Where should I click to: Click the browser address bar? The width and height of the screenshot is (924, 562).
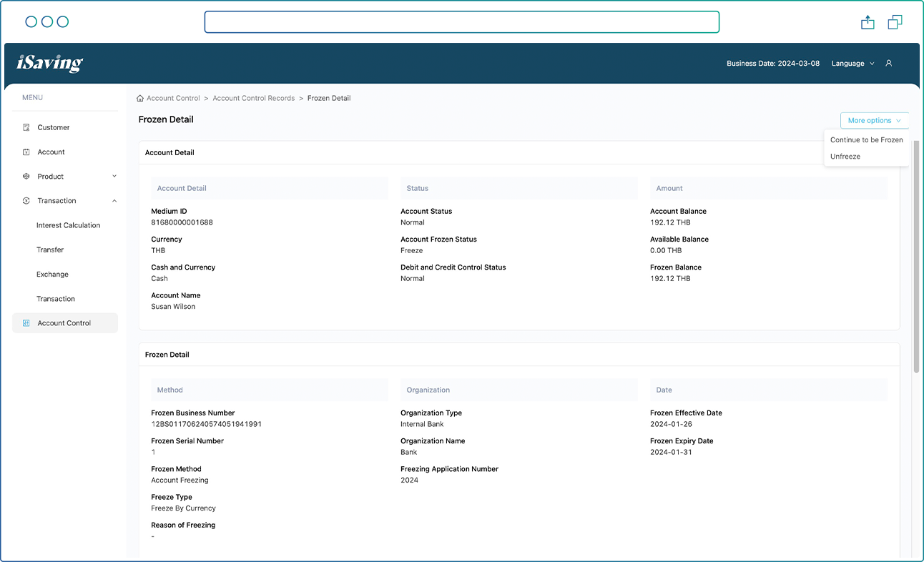click(461, 22)
